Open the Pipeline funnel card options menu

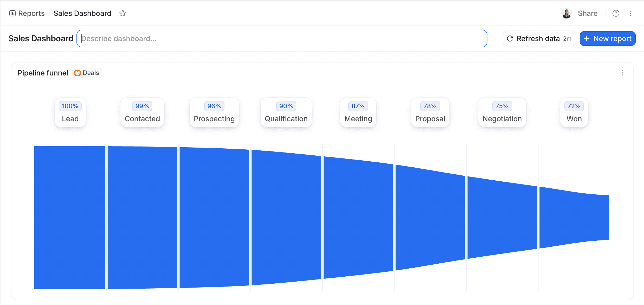coord(623,73)
